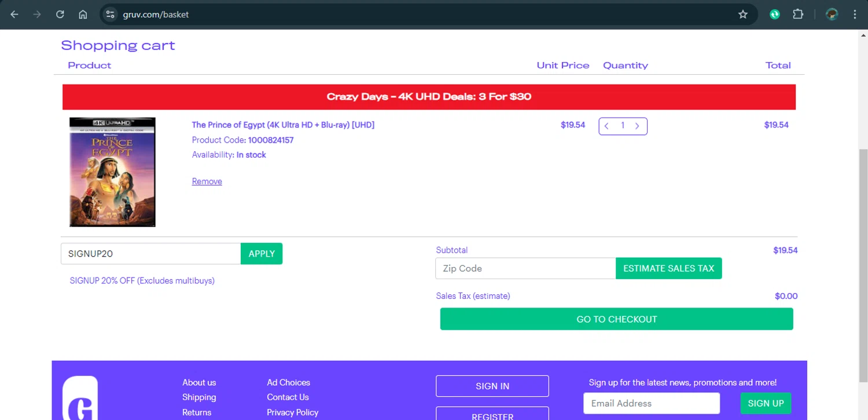Open the browser home page
The height and width of the screenshot is (420, 868).
[83, 14]
